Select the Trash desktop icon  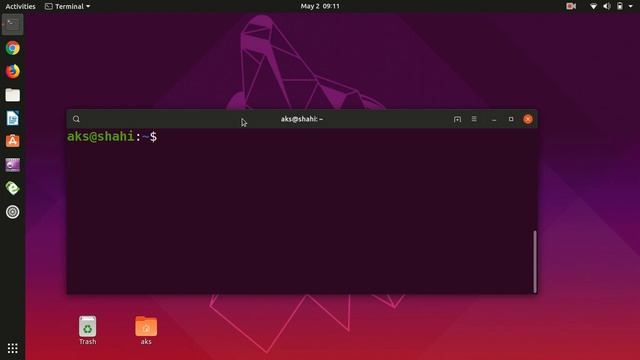tap(87, 330)
